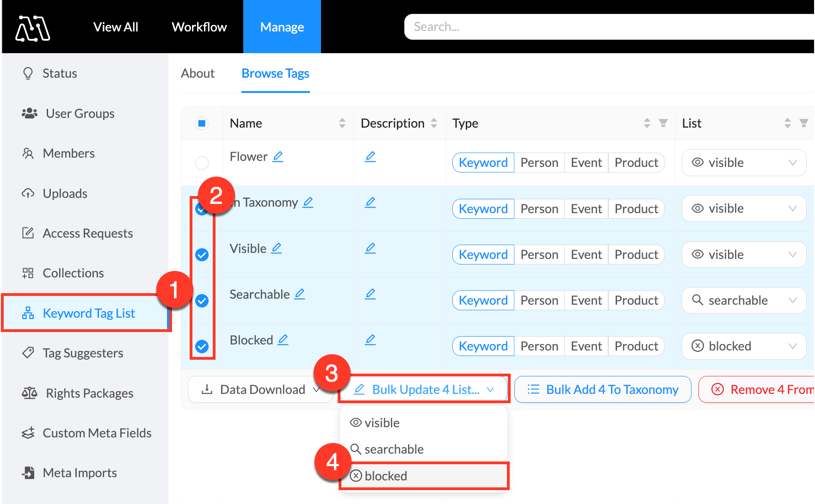Click the Type column filter icon
Screen dimensions: 815x504
point(663,123)
